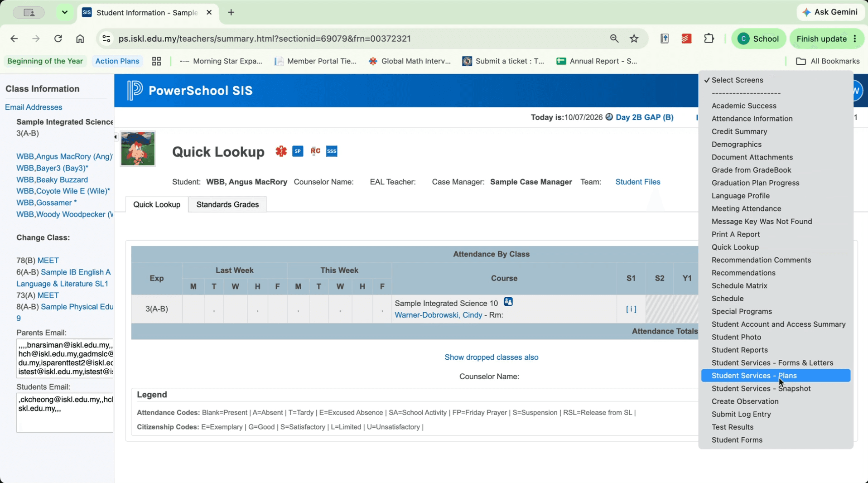Image resolution: width=868 pixels, height=483 pixels.
Task: Switch class to Sample IB English A
Action: pyautogui.click(x=76, y=272)
